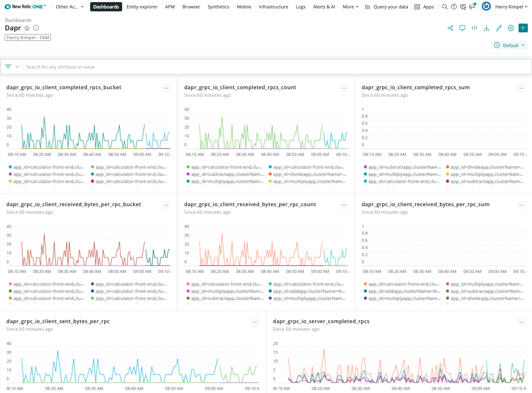Enter TV mode for the dashboard
Image resolution: width=532 pixels, height=393 pixels.
pyautogui.click(x=462, y=28)
